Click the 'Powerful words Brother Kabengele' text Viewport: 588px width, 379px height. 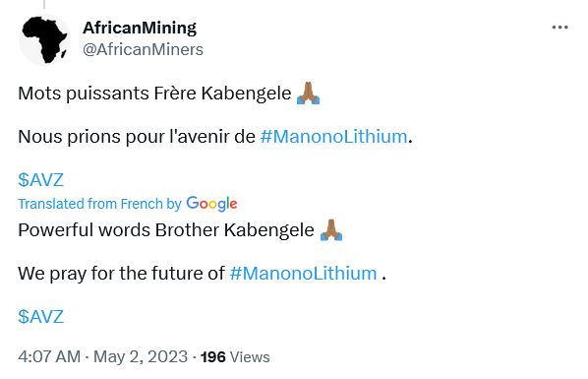166,230
